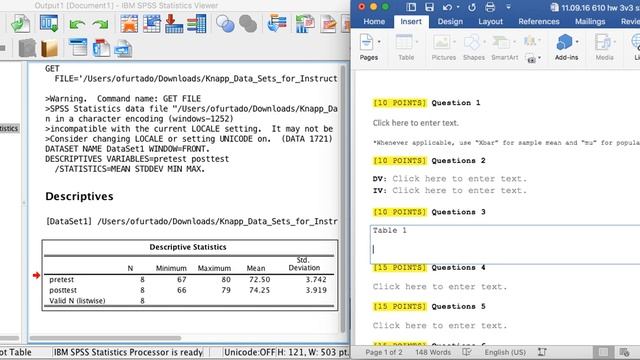This screenshot has height=360, width=640.
Task: Click the spelling check icon in Word status bar
Action: [x=467, y=352]
